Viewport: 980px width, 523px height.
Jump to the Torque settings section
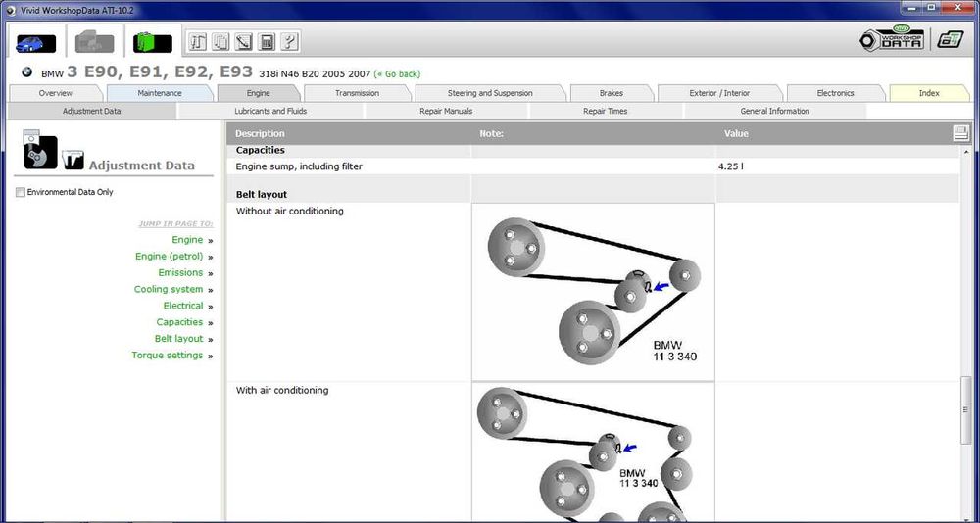tap(168, 356)
